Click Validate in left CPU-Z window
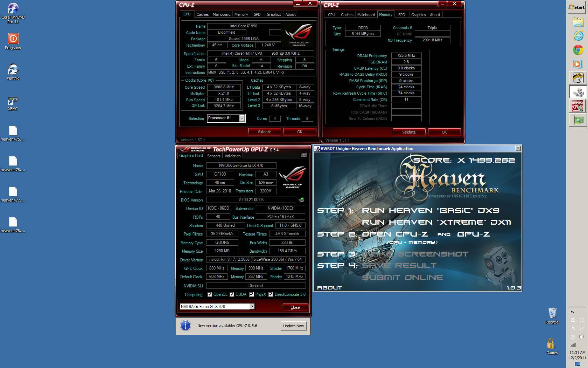The image size is (588, 368). 264,132
